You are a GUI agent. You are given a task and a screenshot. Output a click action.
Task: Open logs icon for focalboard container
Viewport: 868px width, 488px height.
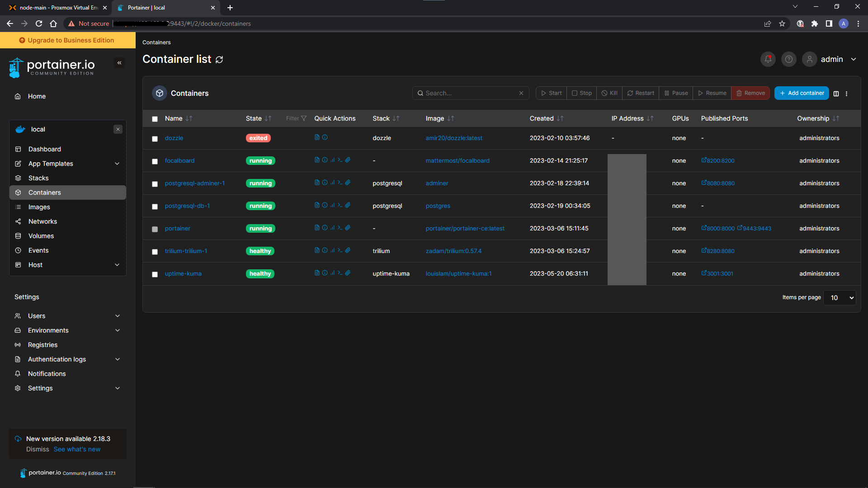pyautogui.click(x=317, y=160)
